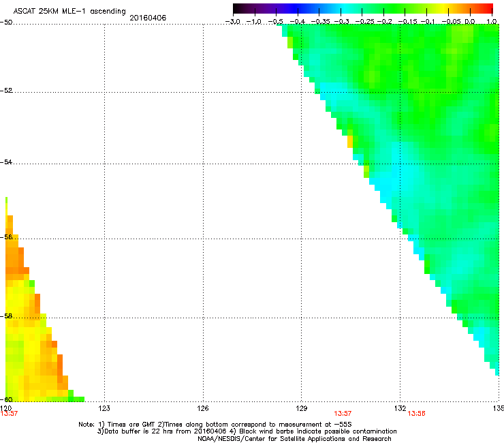Click the isolated yellow-orange pixel on the green swath edge
Viewport: 504px width, 443px height.
(350, 142)
